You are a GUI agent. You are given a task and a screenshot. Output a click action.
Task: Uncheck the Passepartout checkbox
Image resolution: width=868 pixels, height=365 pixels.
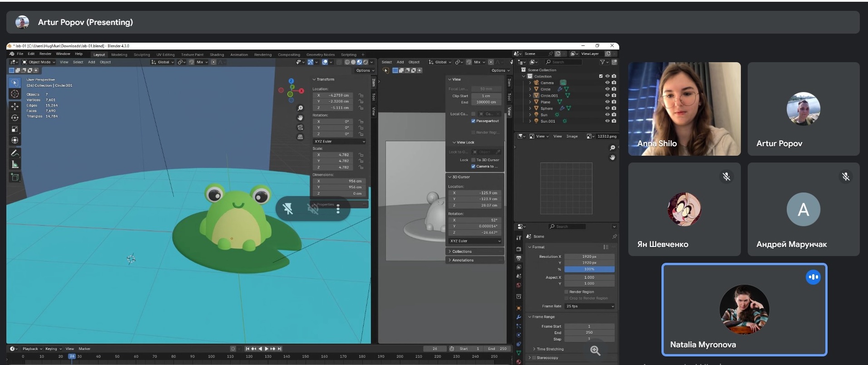tap(473, 121)
